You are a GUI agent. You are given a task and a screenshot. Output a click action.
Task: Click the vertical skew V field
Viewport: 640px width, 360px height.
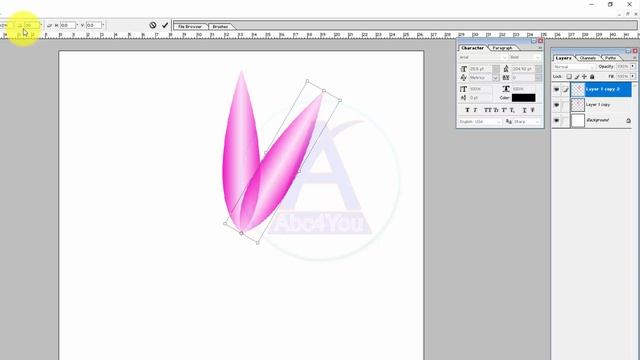pyautogui.click(x=93, y=25)
